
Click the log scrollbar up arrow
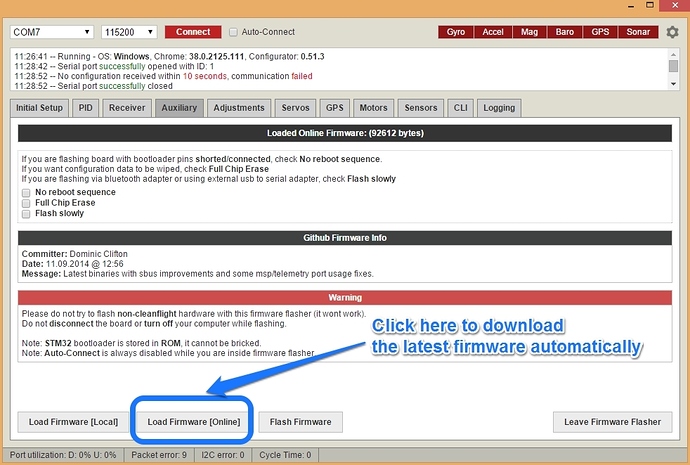coord(673,54)
